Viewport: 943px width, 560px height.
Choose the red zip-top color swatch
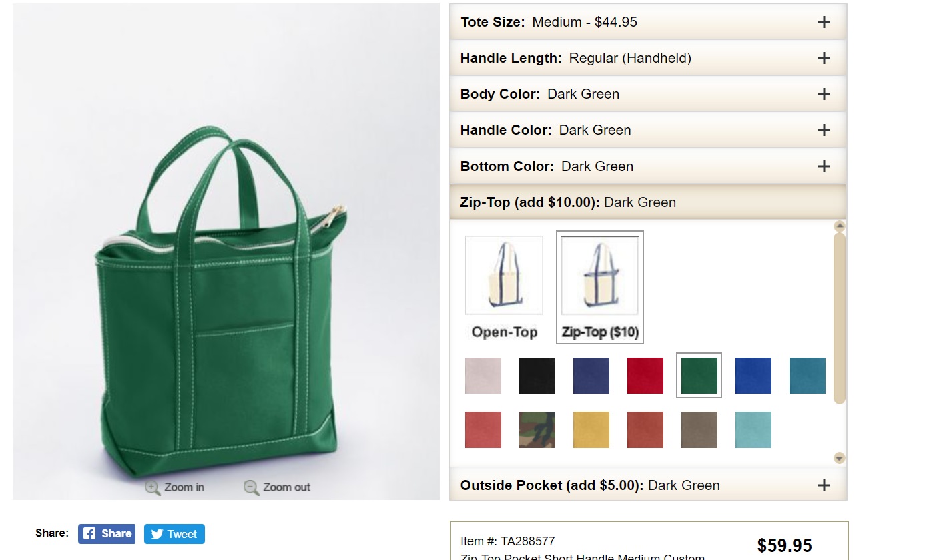coord(645,376)
